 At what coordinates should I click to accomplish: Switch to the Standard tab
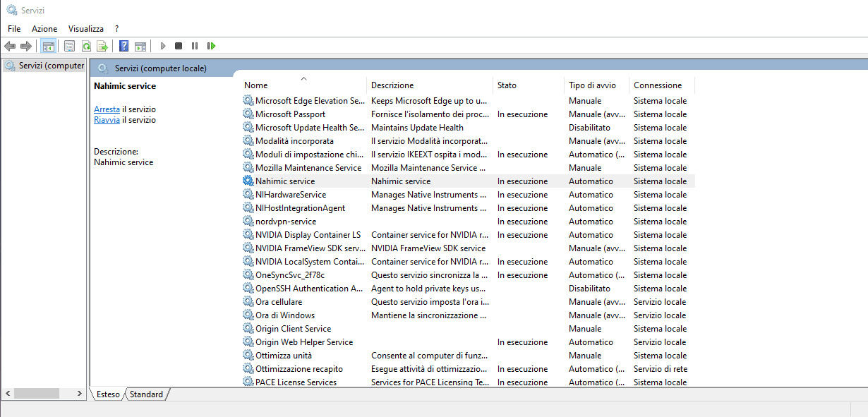click(x=147, y=394)
